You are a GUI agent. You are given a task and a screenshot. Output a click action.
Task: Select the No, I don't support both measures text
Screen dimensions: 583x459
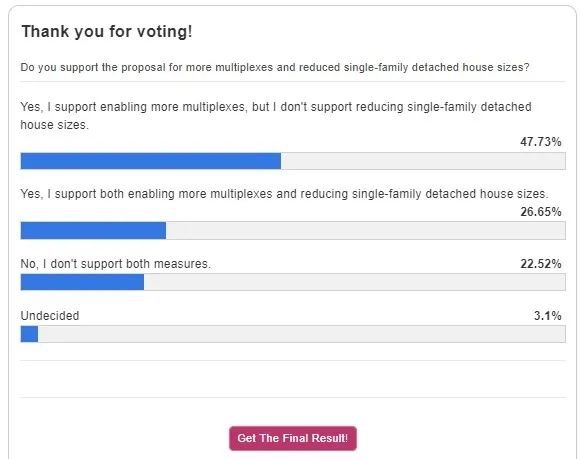click(x=116, y=264)
